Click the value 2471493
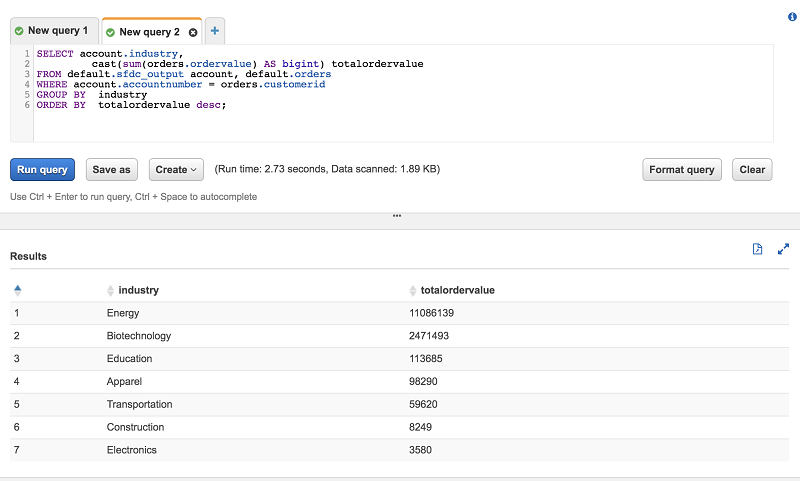The image size is (800, 481). (429, 336)
